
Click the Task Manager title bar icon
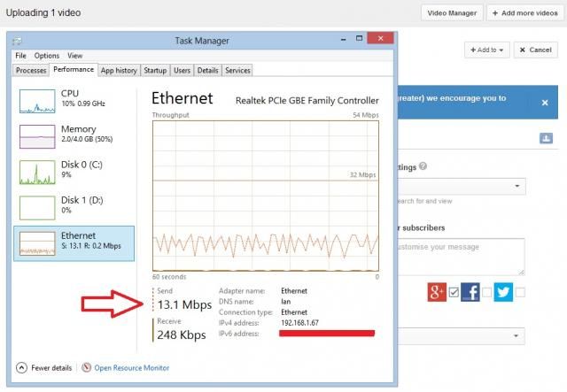pos(18,41)
